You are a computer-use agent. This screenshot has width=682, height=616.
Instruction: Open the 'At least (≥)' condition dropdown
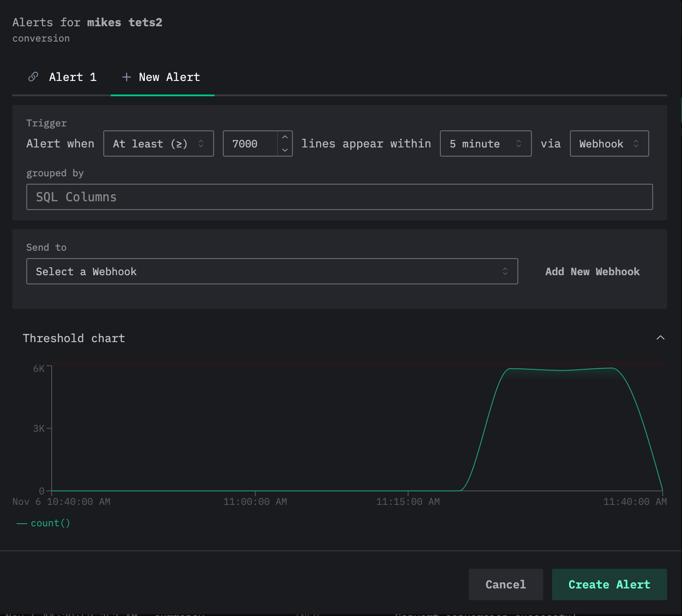pyautogui.click(x=158, y=143)
